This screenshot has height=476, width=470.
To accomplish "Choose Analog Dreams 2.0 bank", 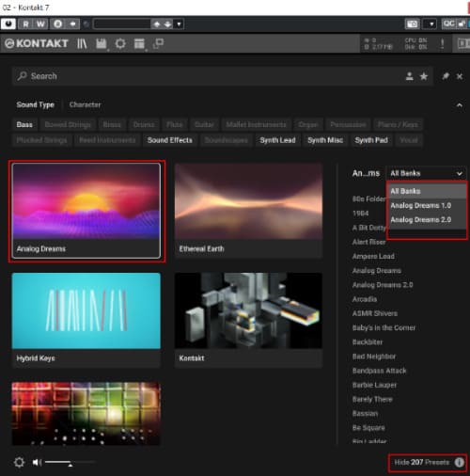I will [x=428, y=220].
